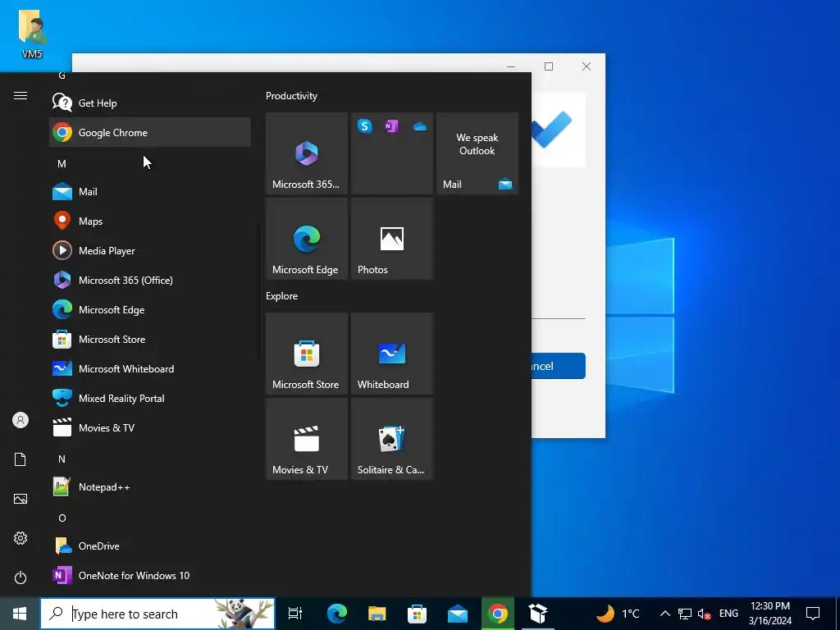Click the Power button in Start sidebar
840x630 pixels.
click(21, 577)
